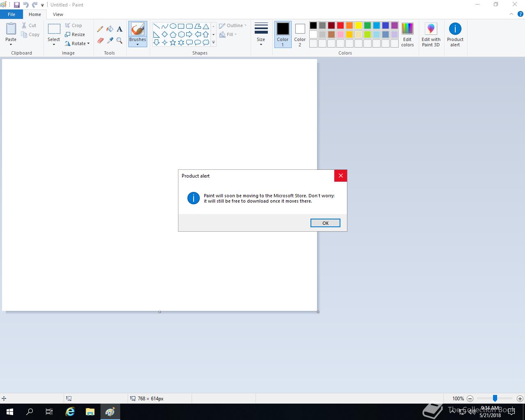The width and height of the screenshot is (525, 420).
Task: Choose the Rectangle shape
Action: coord(181,26)
